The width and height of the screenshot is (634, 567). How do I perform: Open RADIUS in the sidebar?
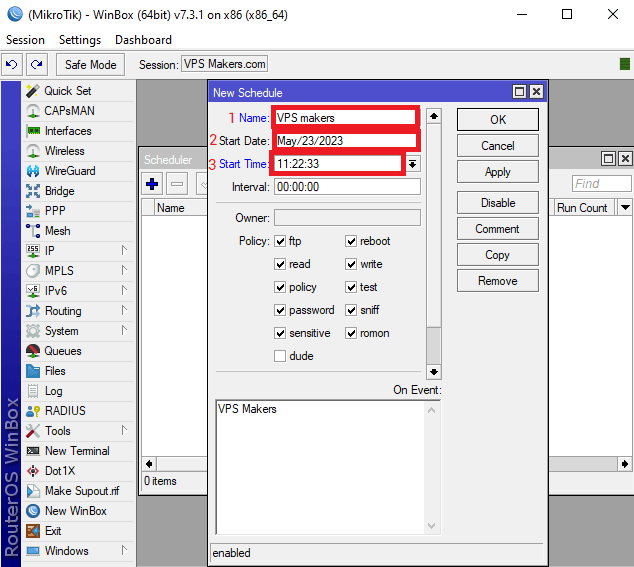[x=78, y=411]
